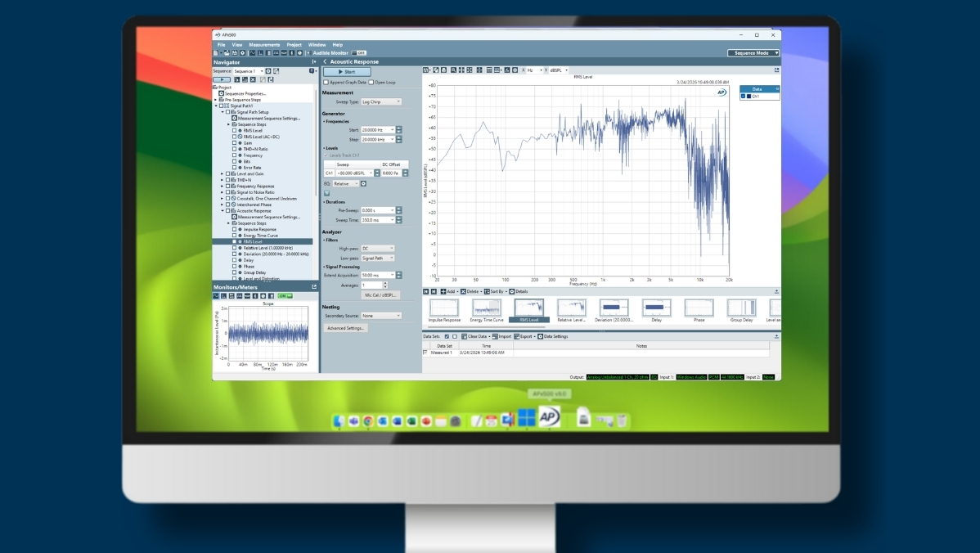The height and width of the screenshot is (553, 980).
Task: Open the Sweep Type Log Chirp dropdown
Action: click(x=381, y=102)
